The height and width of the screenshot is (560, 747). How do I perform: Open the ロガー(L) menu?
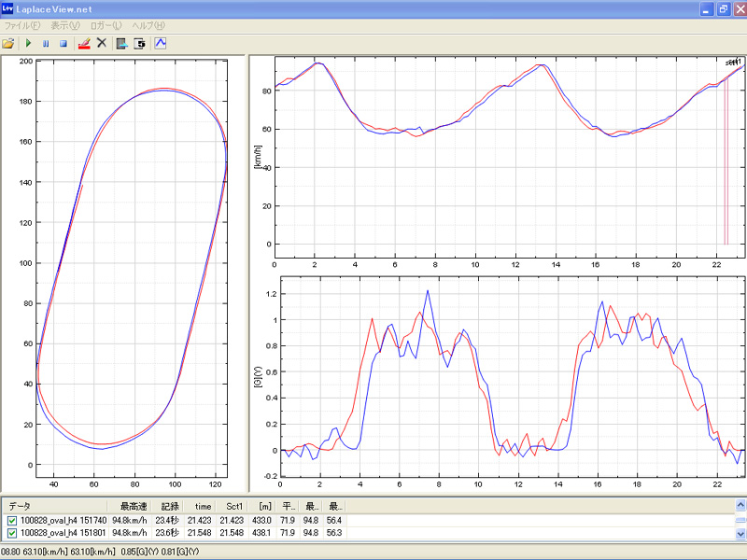[106, 26]
